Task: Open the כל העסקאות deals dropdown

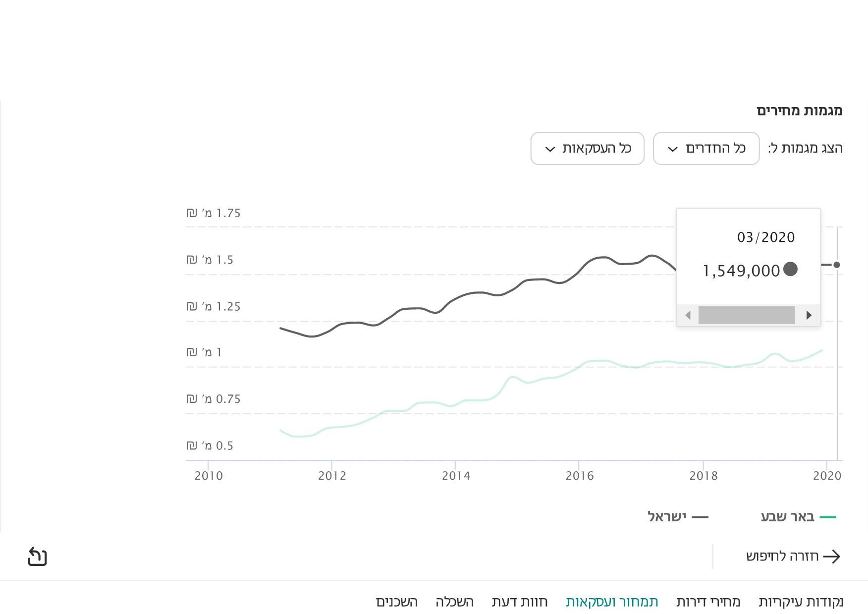Action: (x=587, y=148)
